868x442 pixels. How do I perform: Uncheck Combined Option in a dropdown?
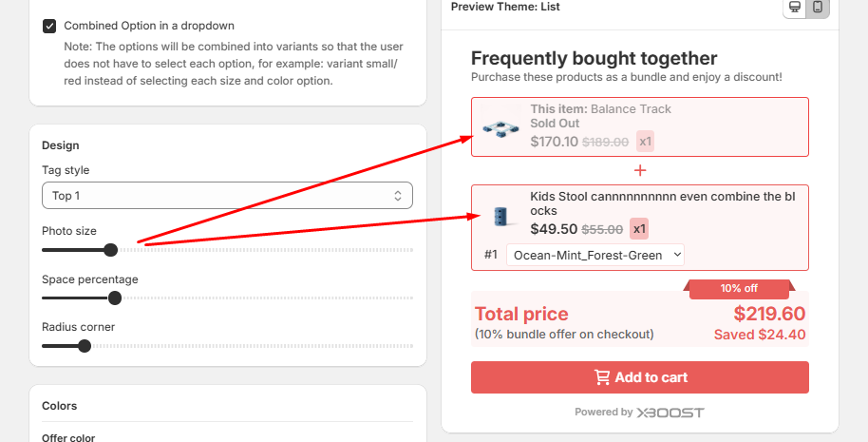click(49, 26)
